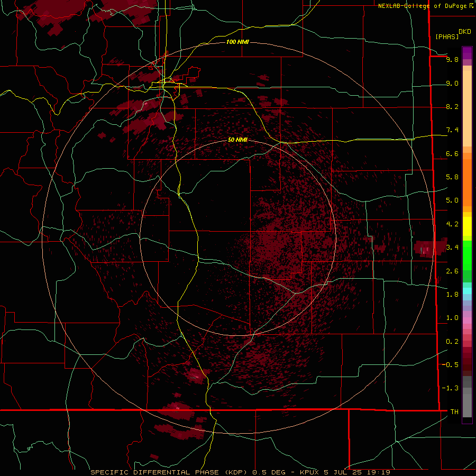Viewport: 476px width, 476px height.
Task: Click the 5.0 scale value
Action: [x=452, y=200]
